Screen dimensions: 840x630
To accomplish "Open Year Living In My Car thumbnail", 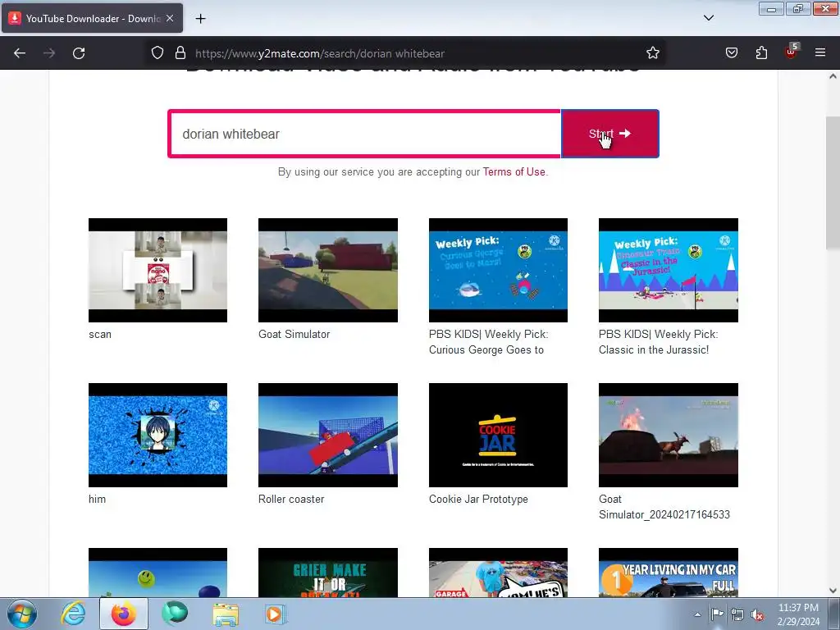I will point(669,573).
